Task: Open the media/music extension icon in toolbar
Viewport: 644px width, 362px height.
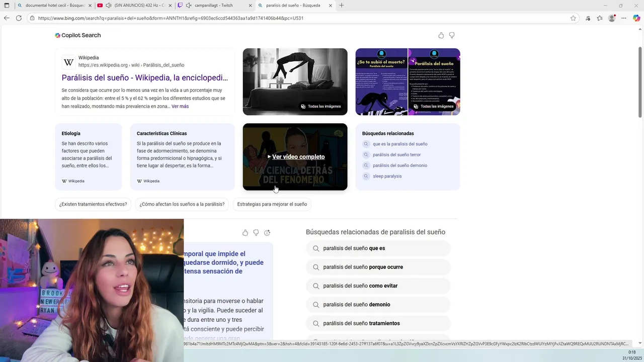Action: [x=588, y=18]
